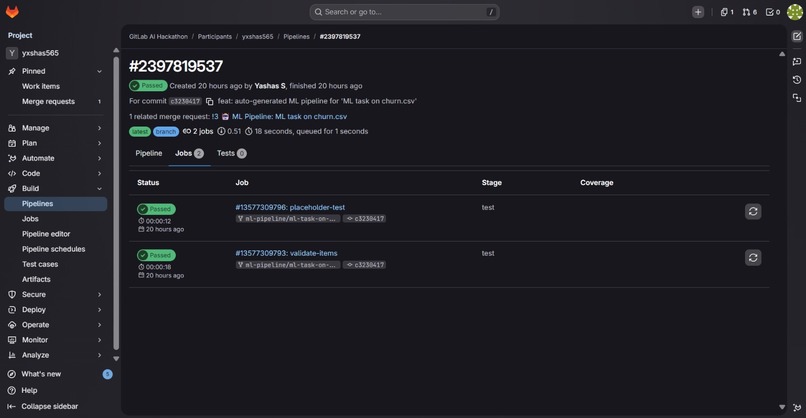Expand the Automate section
Image resolution: width=806 pixels, height=418 pixels.
[x=99, y=158]
